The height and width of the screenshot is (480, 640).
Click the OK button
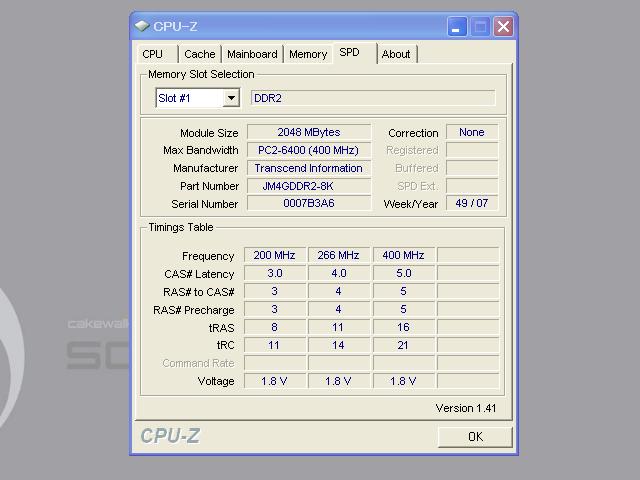click(475, 437)
